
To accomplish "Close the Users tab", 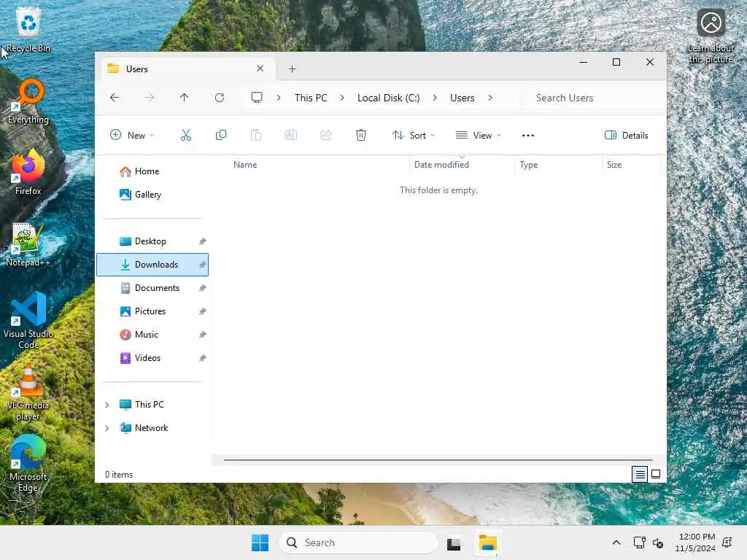I will coord(260,69).
